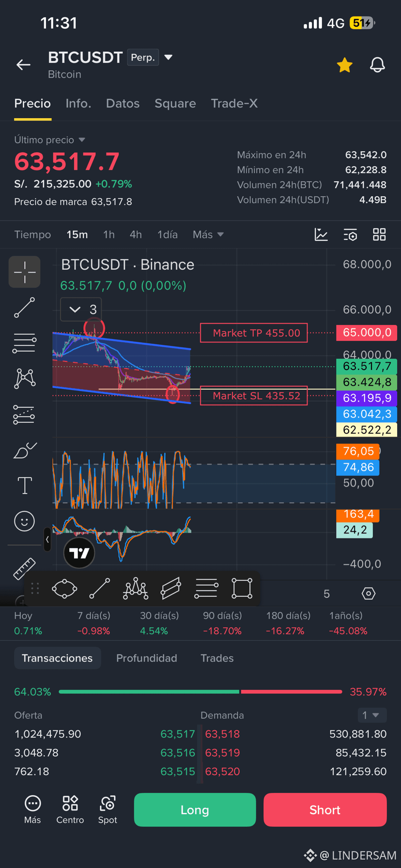Tap the back arrow beside BTCUSDT
This screenshot has width=401, height=868.
(23, 64)
